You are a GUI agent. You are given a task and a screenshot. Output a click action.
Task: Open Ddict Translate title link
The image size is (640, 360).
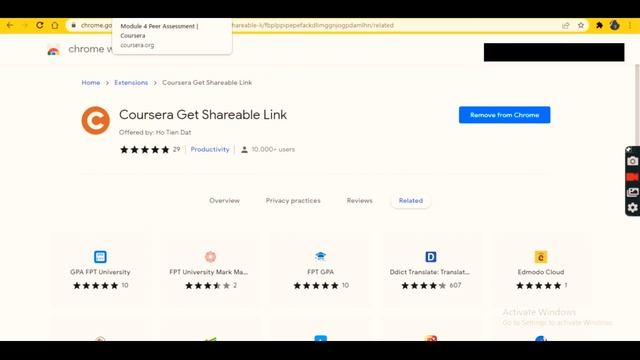(x=429, y=272)
